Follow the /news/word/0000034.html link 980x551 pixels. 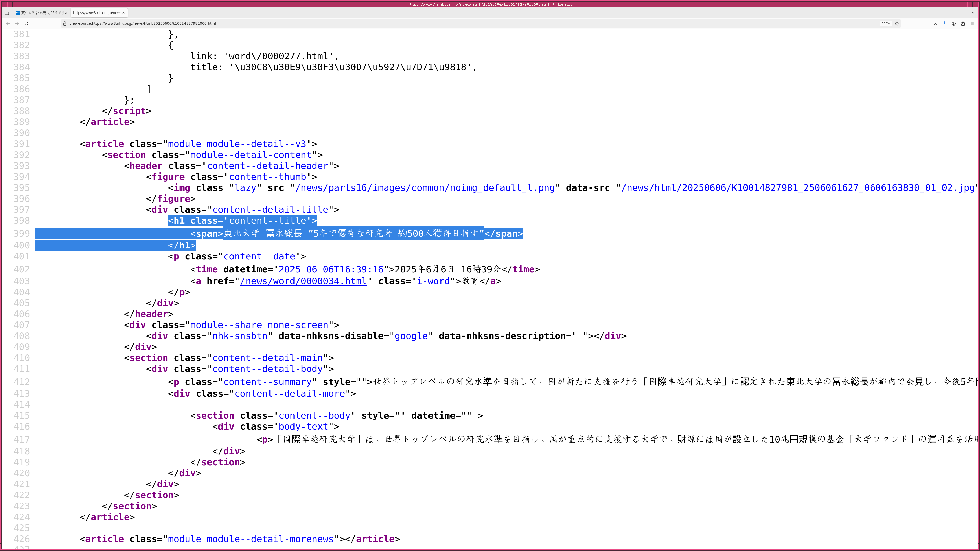pyautogui.click(x=303, y=281)
